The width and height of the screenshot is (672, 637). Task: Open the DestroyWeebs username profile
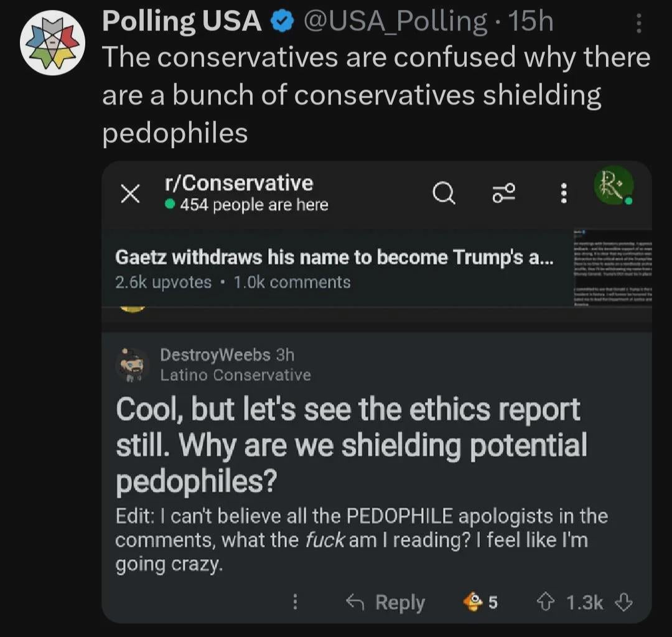point(215,355)
